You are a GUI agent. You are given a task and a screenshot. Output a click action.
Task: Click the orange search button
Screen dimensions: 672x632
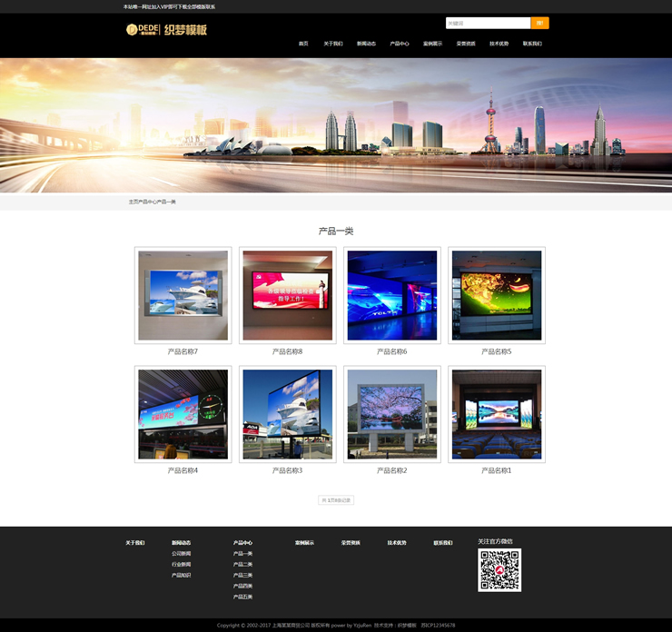(x=539, y=23)
